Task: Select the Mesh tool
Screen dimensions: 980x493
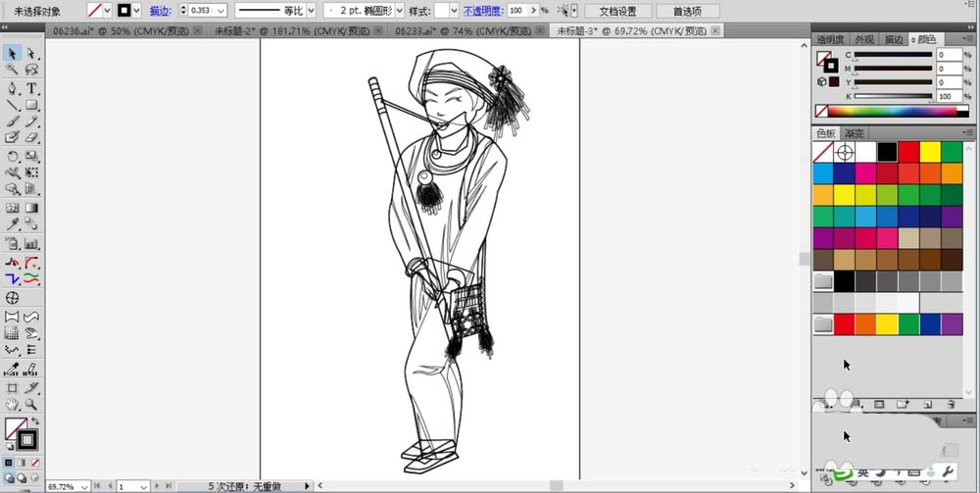Action: click(x=12, y=208)
